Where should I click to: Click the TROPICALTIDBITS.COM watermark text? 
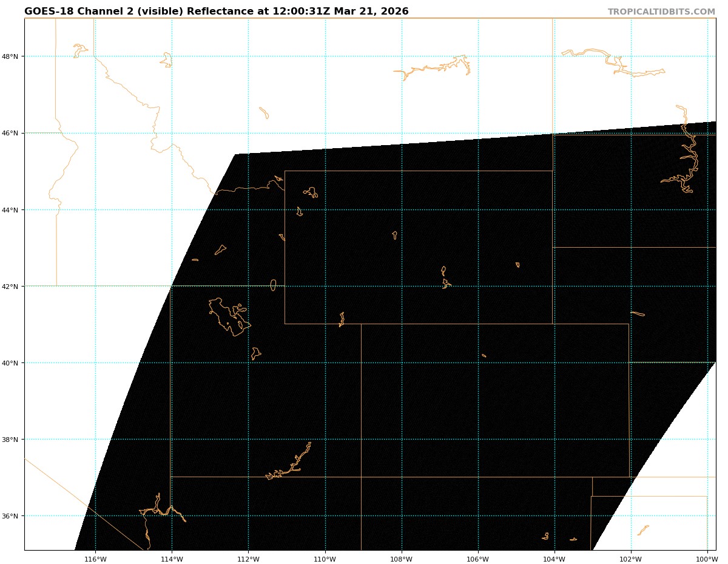tap(661, 12)
